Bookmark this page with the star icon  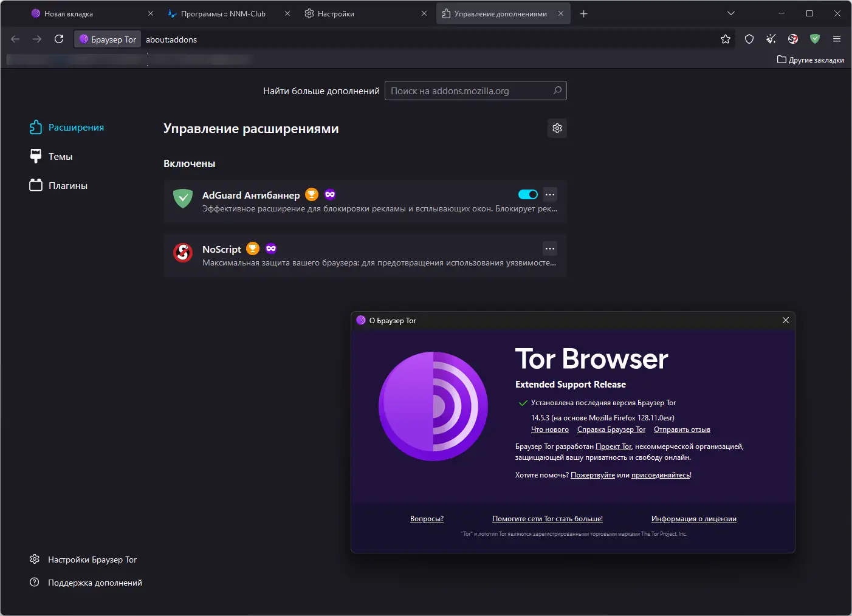point(726,39)
